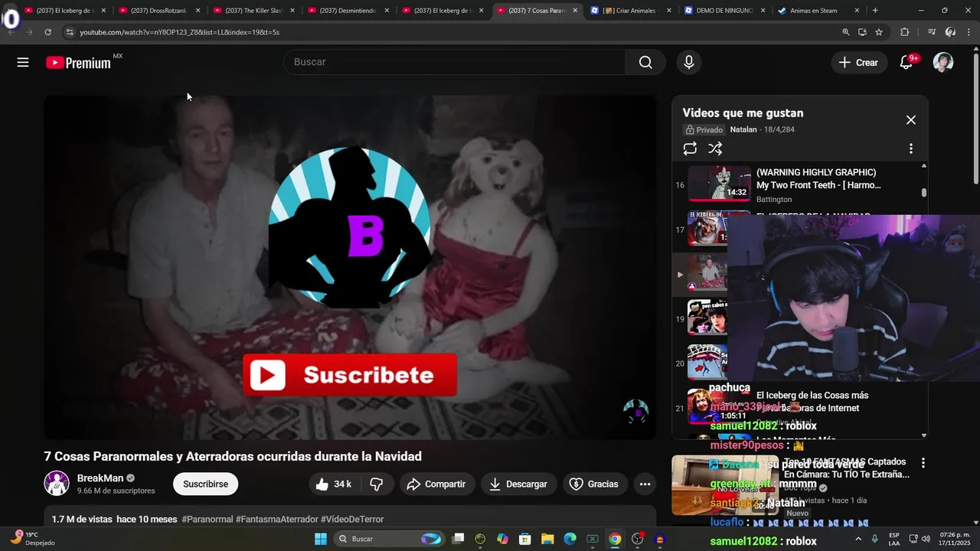Image resolution: width=980 pixels, height=551 pixels.
Task: Open Microsoft Store from taskbar
Action: (x=525, y=539)
